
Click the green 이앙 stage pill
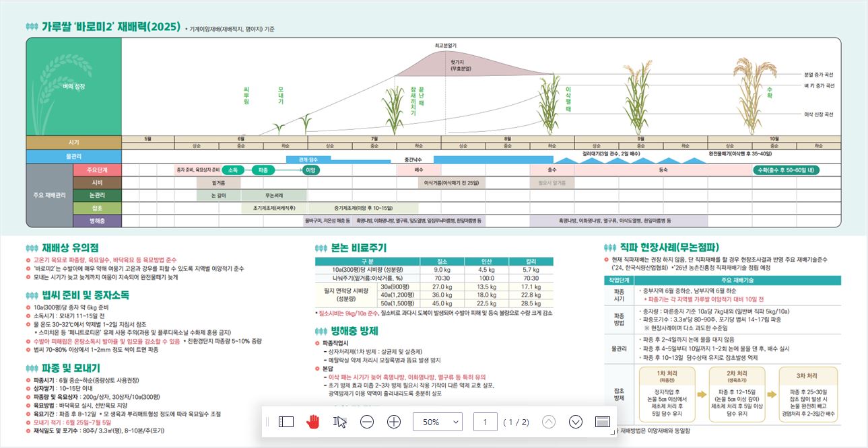(x=310, y=170)
